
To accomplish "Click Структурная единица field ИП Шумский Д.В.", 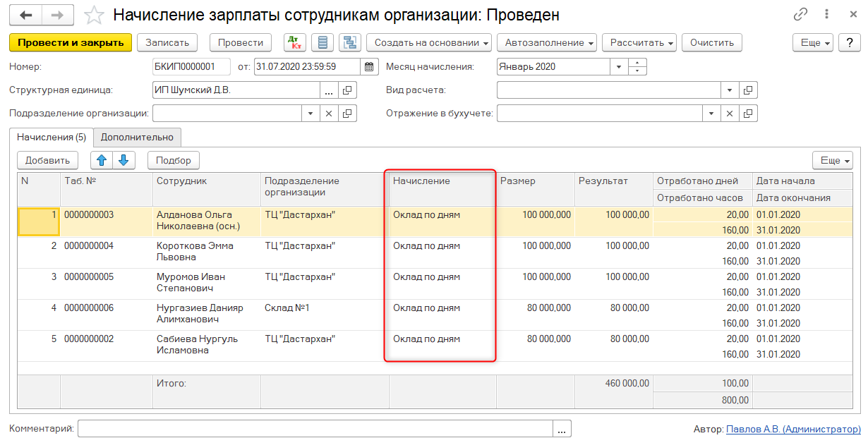I will pyautogui.click(x=236, y=90).
